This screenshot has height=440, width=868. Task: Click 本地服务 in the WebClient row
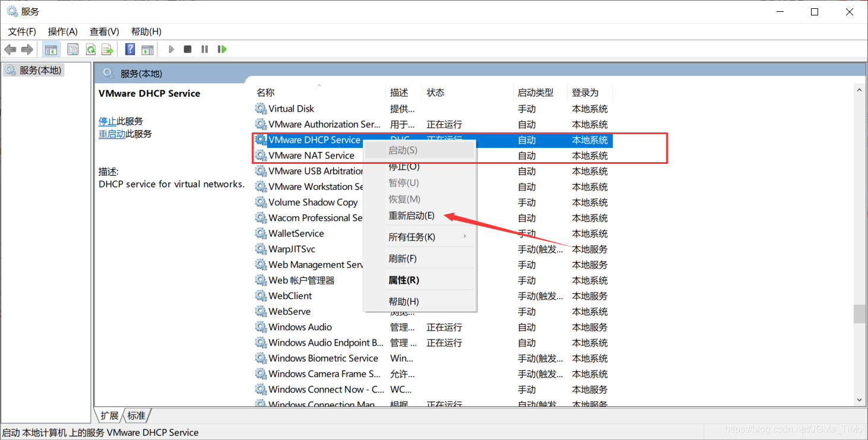point(590,296)
